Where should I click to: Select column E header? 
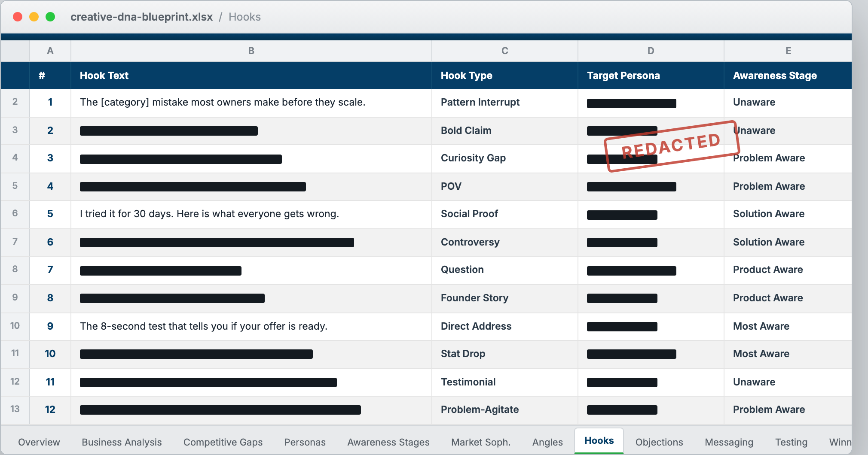[788, 51]
